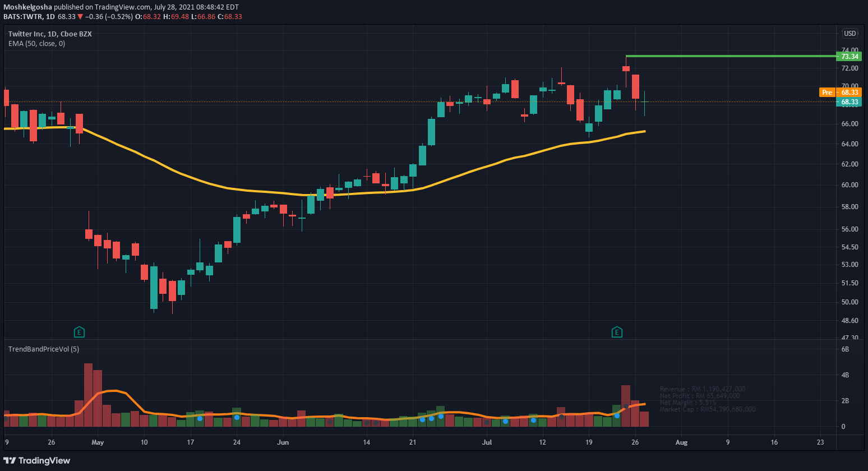Click the H:69.48 high value in header
Screen dimensions: 868x471
[176, 17]
